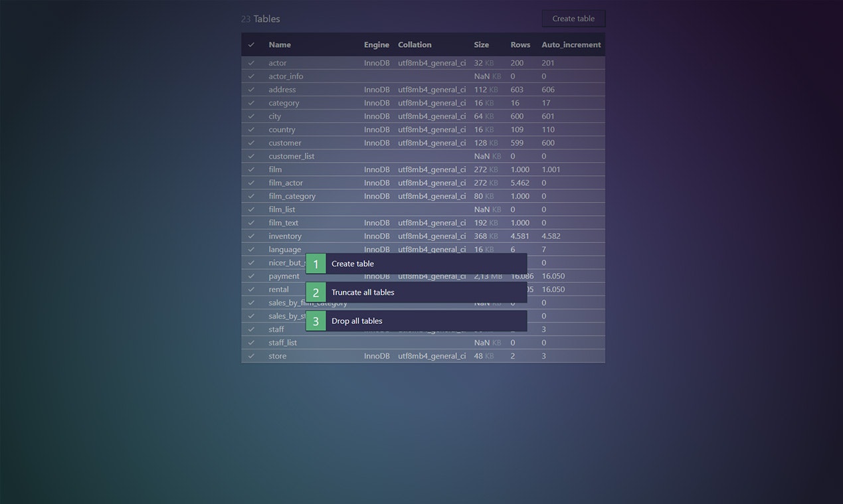
Task: Uncheck the rental table row
Action: tap(251, 289)
